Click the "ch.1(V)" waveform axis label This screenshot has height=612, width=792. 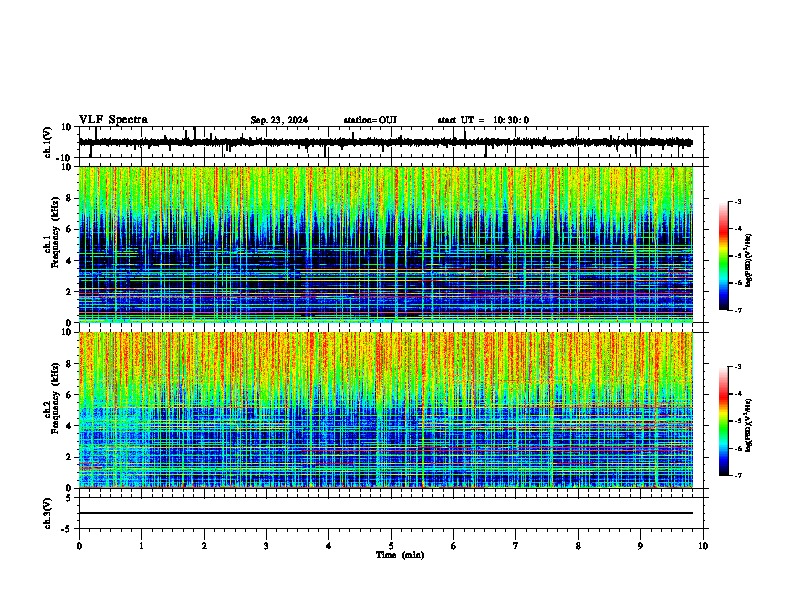48,142
